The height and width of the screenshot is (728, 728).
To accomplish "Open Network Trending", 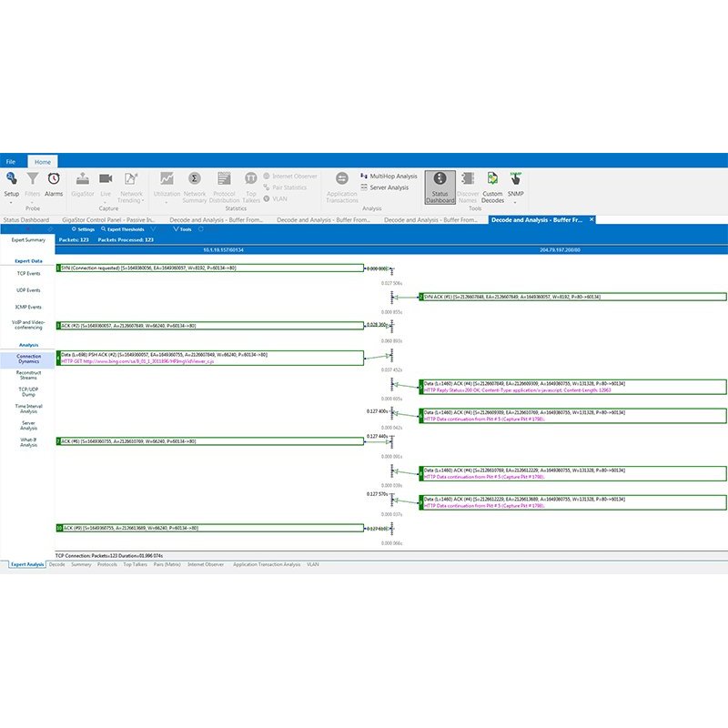I will click(131, 187).
